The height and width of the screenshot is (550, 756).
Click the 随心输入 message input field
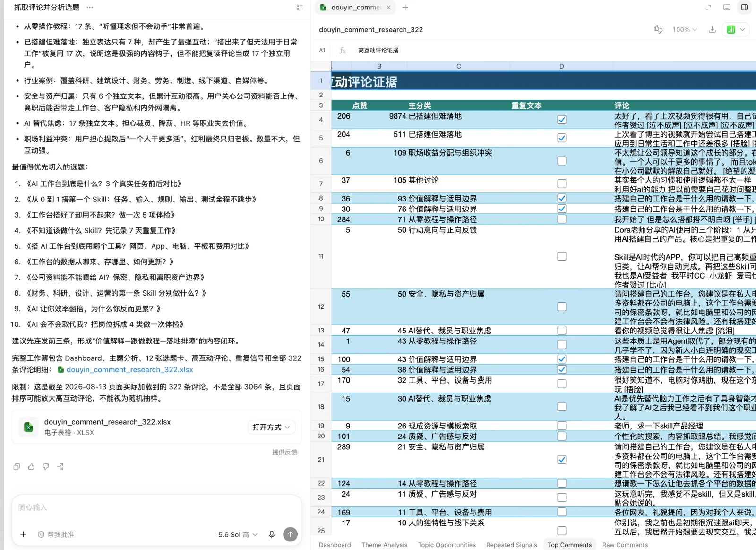click(x=157, y=507)
